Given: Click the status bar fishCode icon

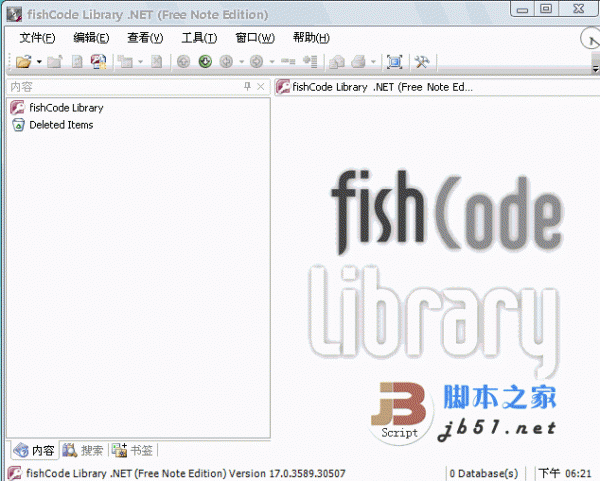Looking at the screenshot, I should pyautogui.click(x=15, y=473).
